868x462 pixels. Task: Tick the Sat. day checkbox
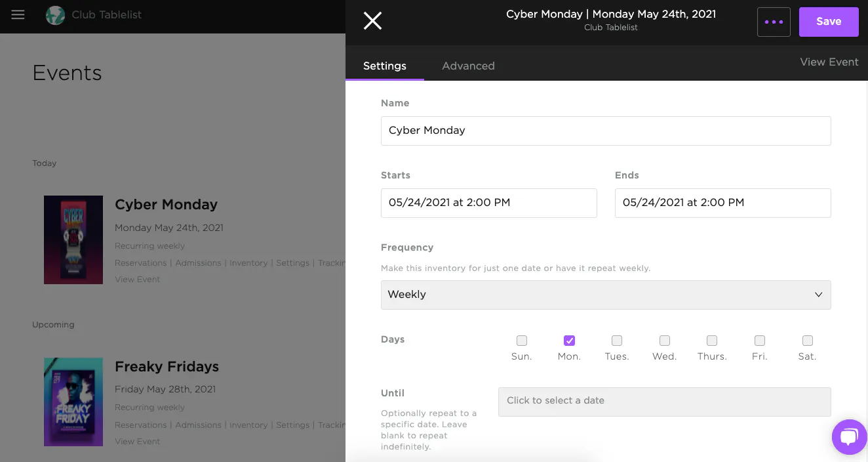tap(808, 341)
